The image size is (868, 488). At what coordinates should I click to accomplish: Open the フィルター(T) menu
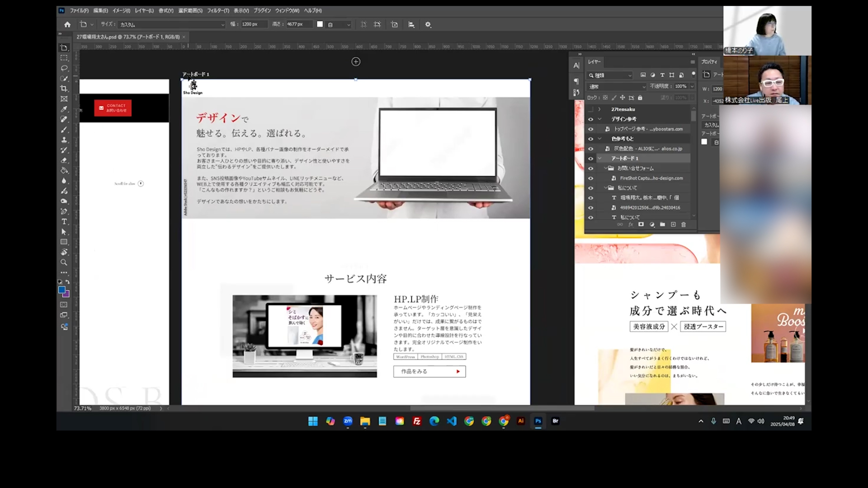click(x=218, y=10)
